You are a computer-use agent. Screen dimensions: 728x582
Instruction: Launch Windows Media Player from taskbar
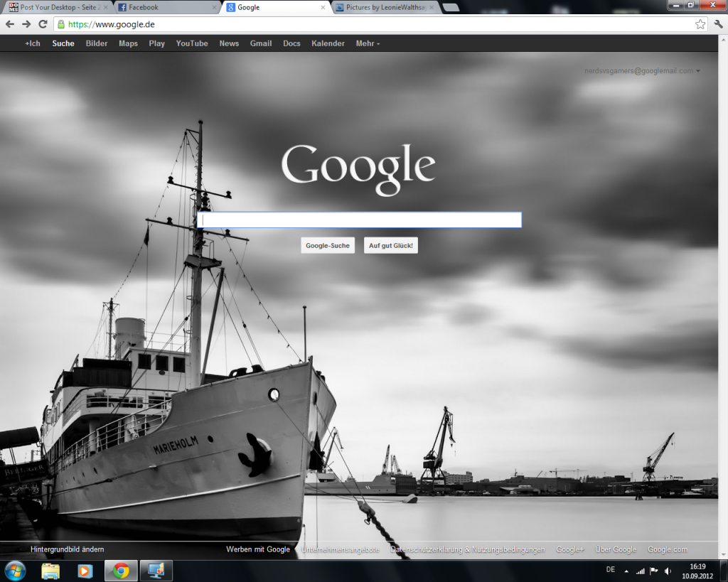(85, 571)
